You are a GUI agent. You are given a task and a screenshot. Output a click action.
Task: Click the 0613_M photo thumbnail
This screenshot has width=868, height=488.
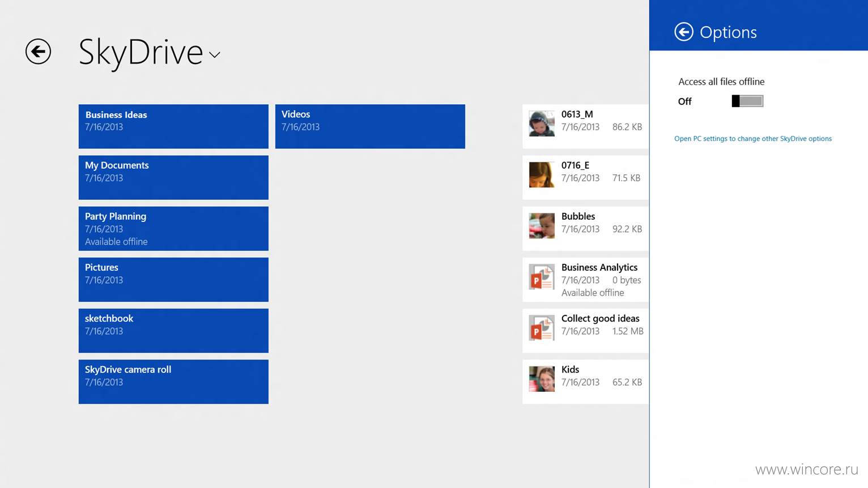click(x=542, y=123)
